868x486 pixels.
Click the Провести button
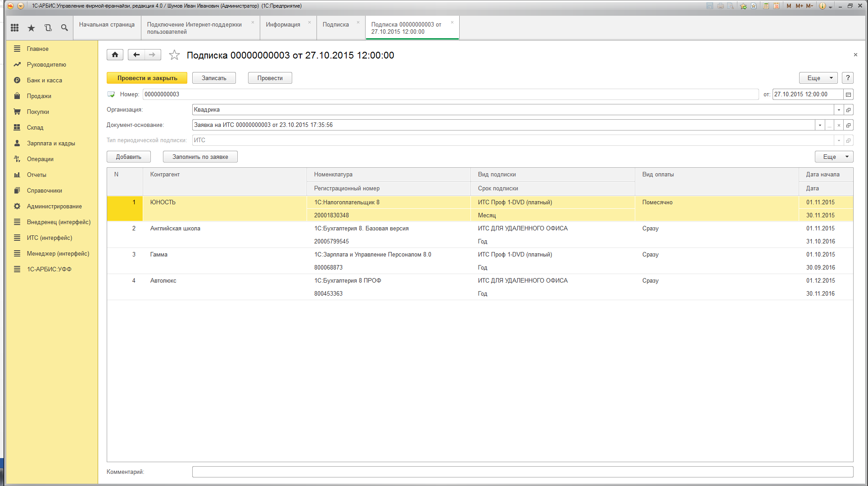point(270,78)
